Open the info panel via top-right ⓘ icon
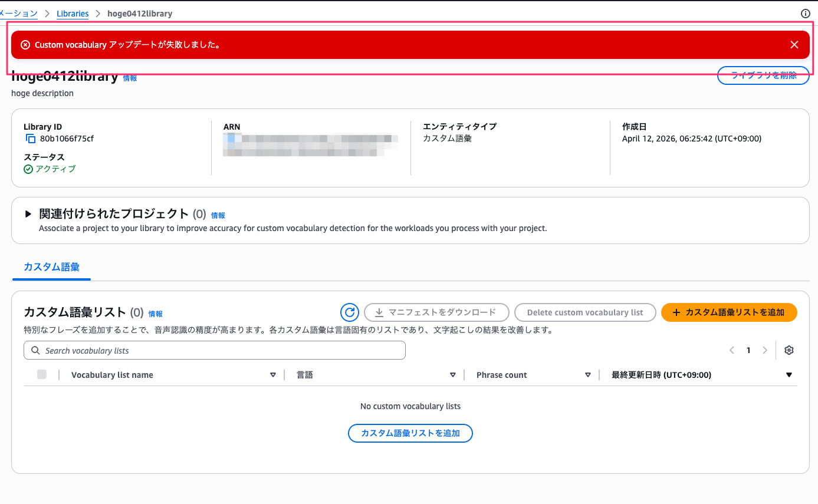This screenshot has height=504, width=818. click(806, 13)
